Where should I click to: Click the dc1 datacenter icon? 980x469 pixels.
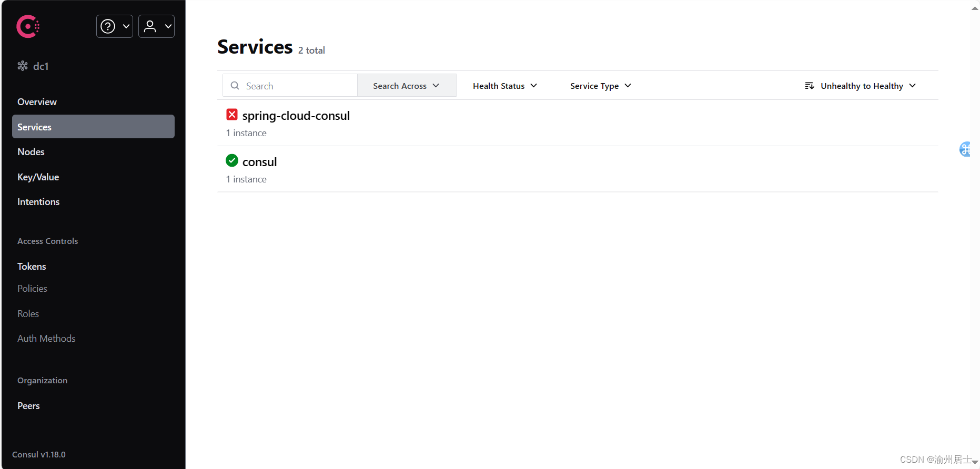tap(23, 66)
